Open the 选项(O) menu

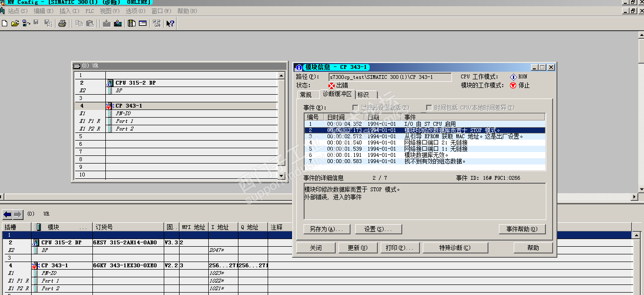tap(136, 11)
